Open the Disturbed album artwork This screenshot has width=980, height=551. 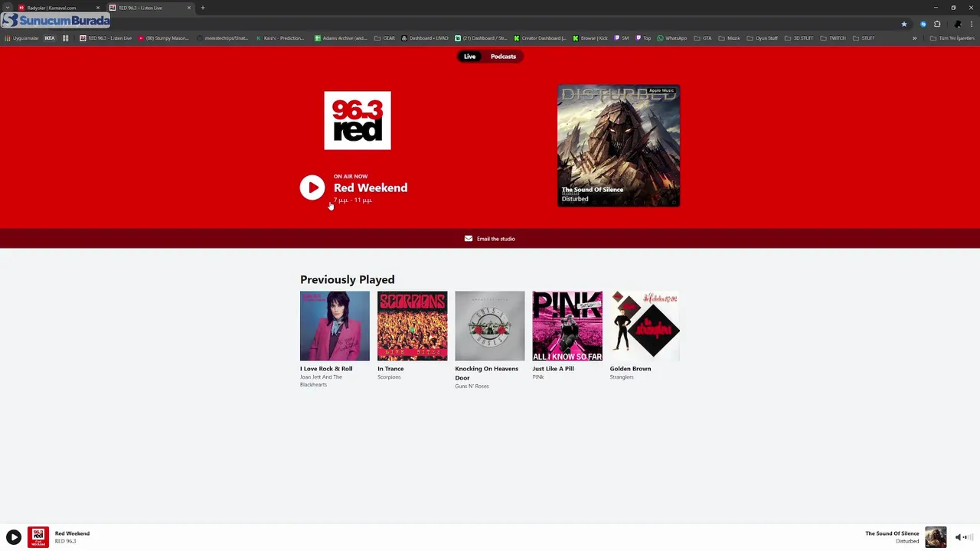click(x=619, y=145)
